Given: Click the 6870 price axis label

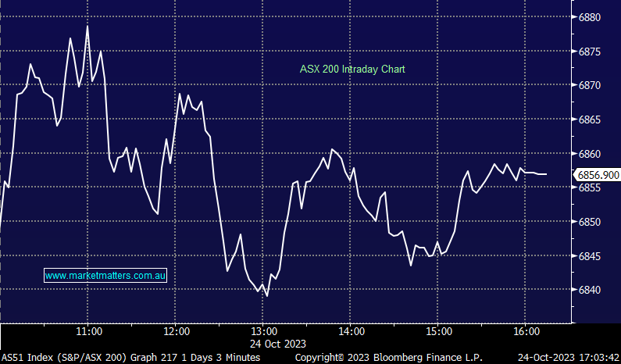Looking at the screenshot, I should tap(591, 85).
